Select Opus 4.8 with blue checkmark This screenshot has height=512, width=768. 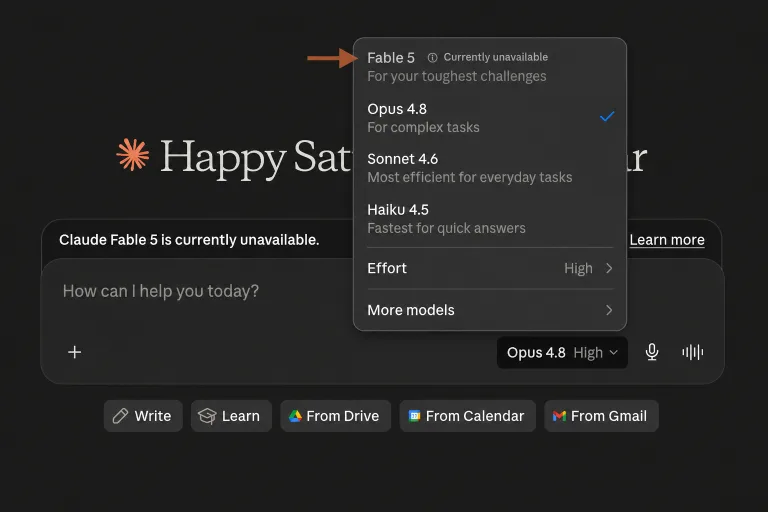coord(490,118)
